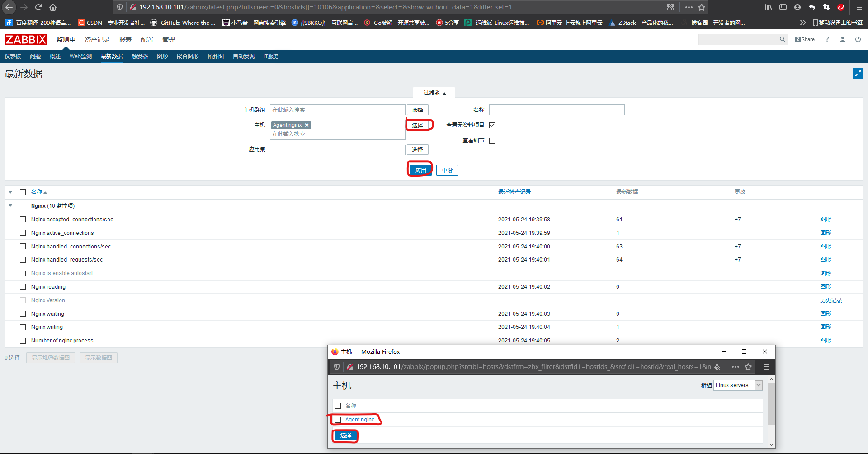The width and height of the screenshot is (868, 454).
Task: Open 资产记录 top menu
Action: 97,40
